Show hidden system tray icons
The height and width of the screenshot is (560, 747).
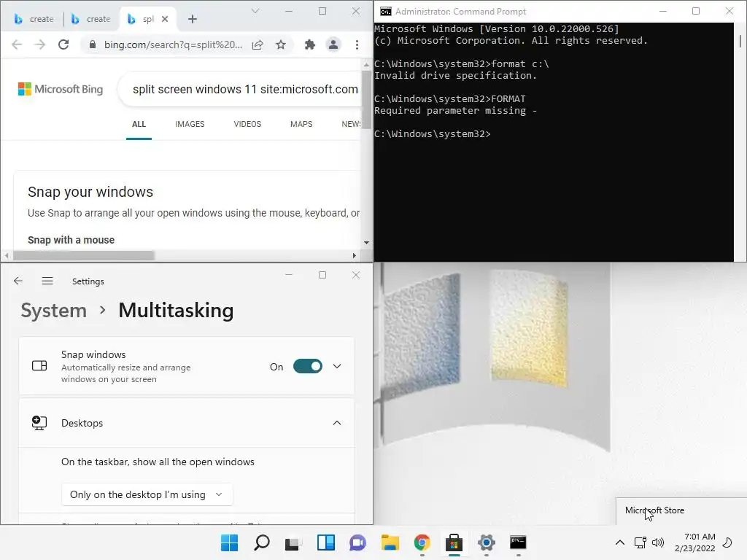tap(620, 542)
